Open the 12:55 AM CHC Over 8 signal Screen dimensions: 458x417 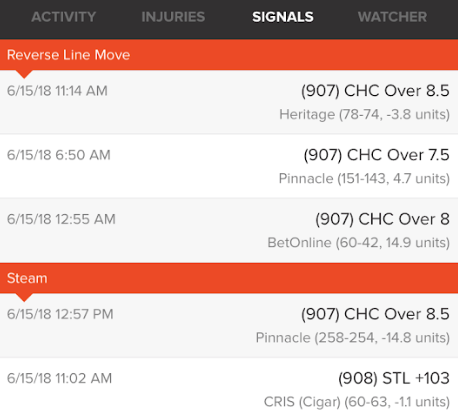[229, 230]
